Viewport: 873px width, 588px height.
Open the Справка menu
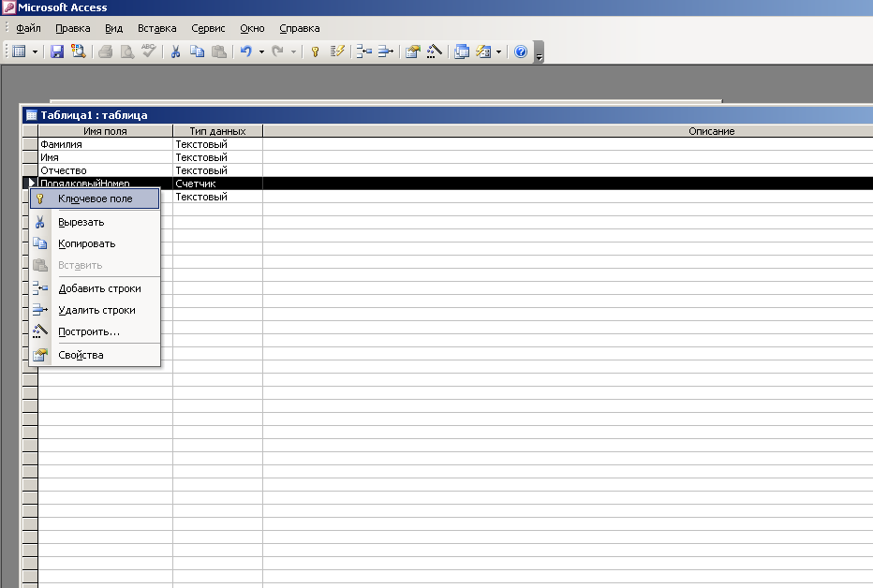click(300, 28)
